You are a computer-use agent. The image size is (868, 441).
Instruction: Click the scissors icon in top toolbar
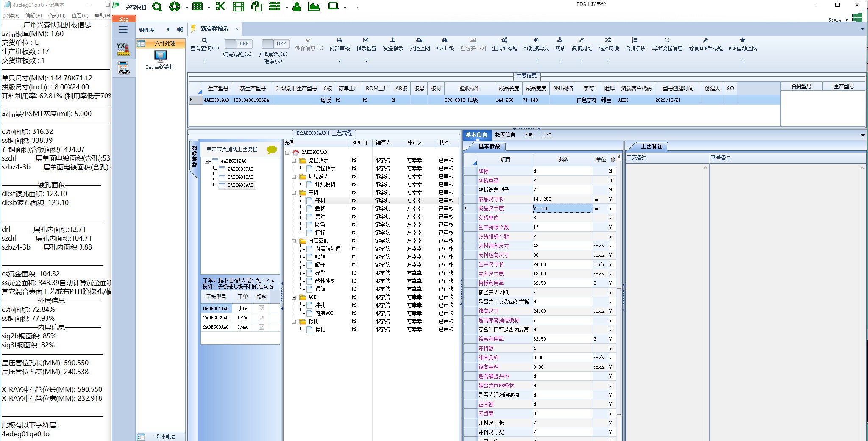coord(220,6)
